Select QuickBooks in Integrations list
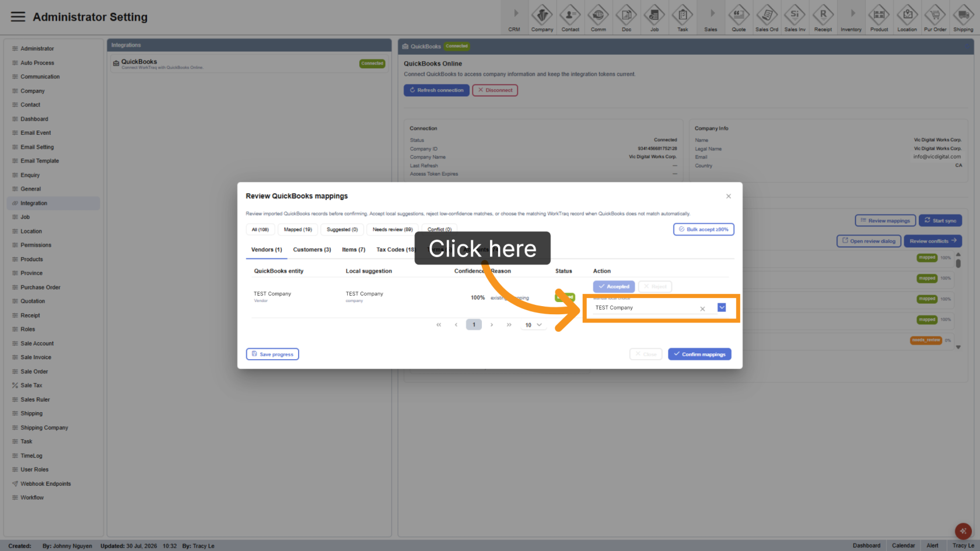This screenshot has height=551, width=980. point(249,64)
